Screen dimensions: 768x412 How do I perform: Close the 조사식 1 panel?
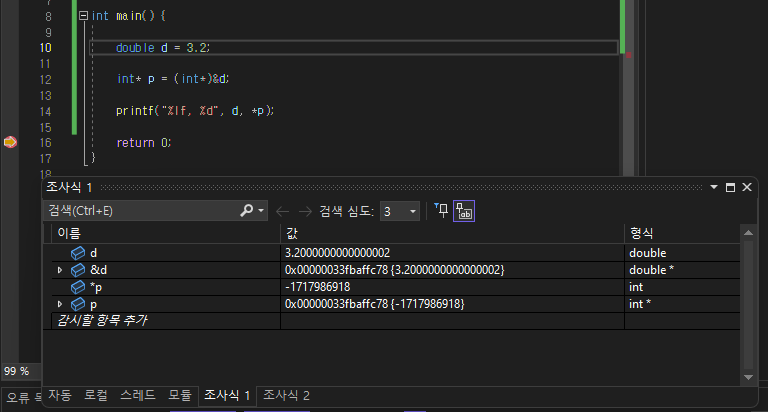747,187
